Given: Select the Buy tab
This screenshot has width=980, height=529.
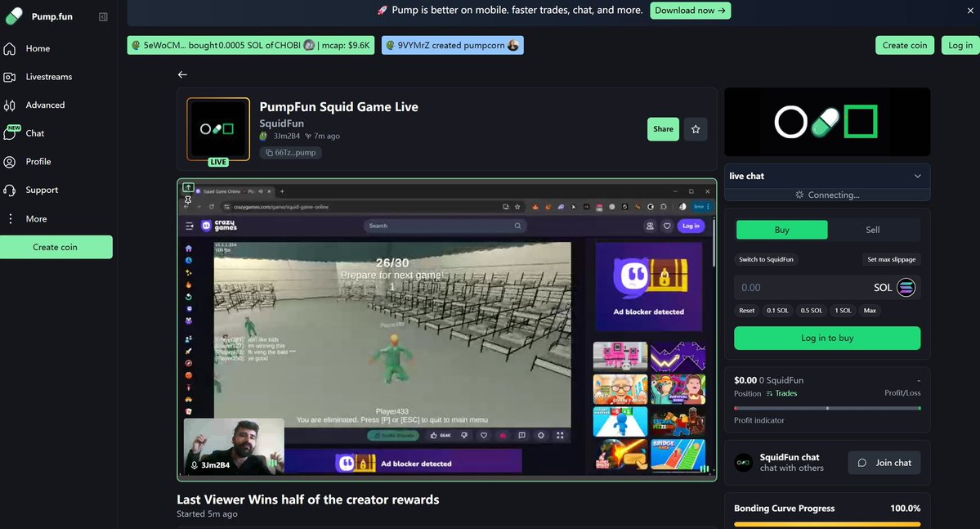Looking at the screenshot, I should click(782, 230).
